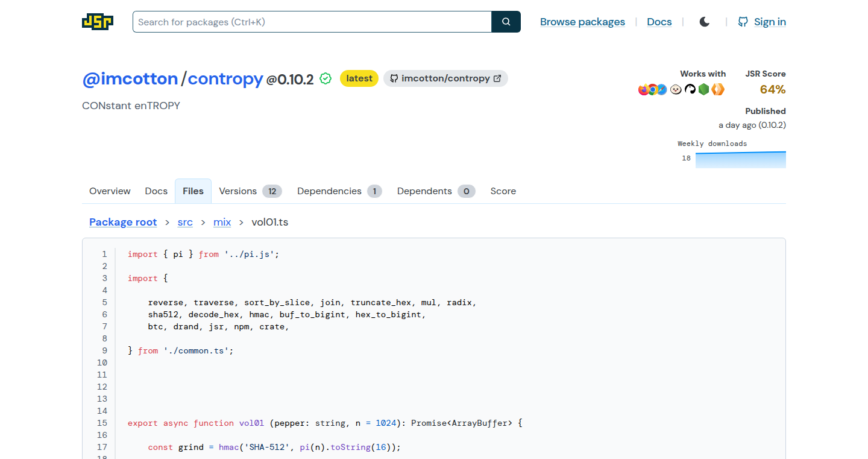Switch to the Docs tab
This screenshot has width=868, height=459.
156,191
